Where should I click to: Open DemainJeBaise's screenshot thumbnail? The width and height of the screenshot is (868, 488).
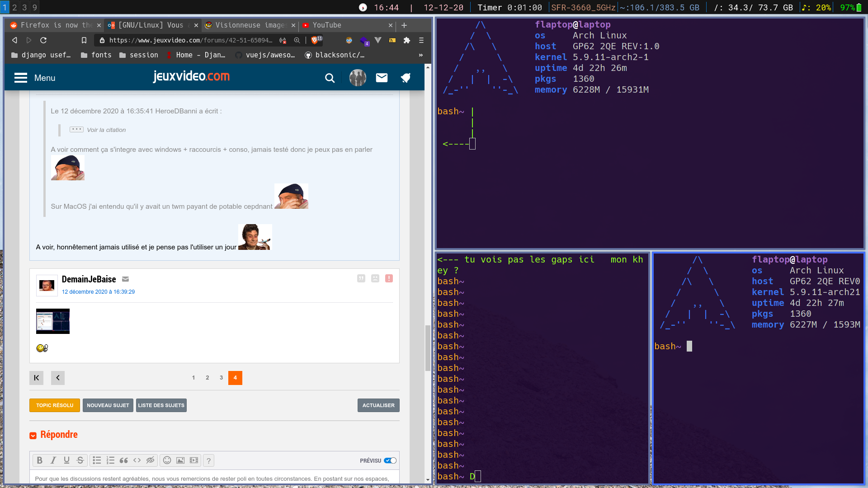pos(53,321)
